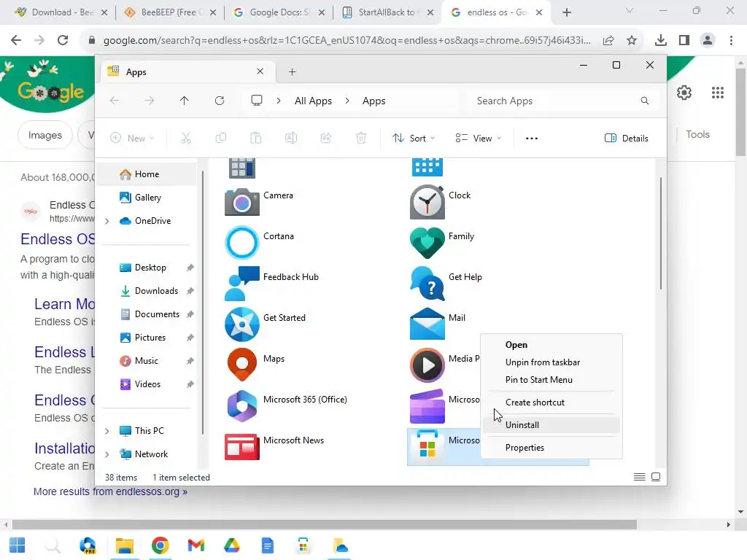747x560 pixels.
Task: Select the Family app icon
Action: click(x=427, y=243)
